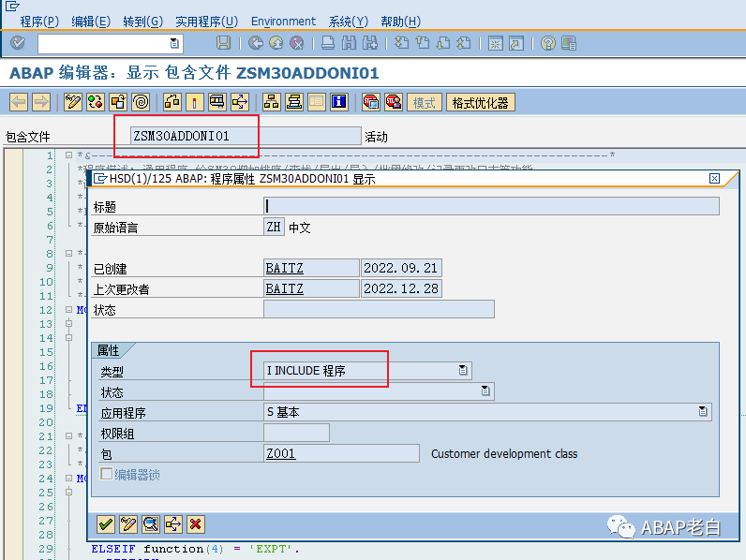Image resolution: width=746 pixels, height=560 pixels.
Task: Click the 格式优化器 button
Action: click(x=481, y=103)
